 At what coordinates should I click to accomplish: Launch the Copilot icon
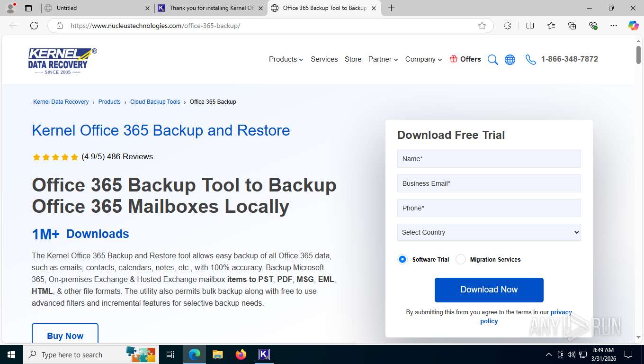pyautogui.click(x=633, y=26)
